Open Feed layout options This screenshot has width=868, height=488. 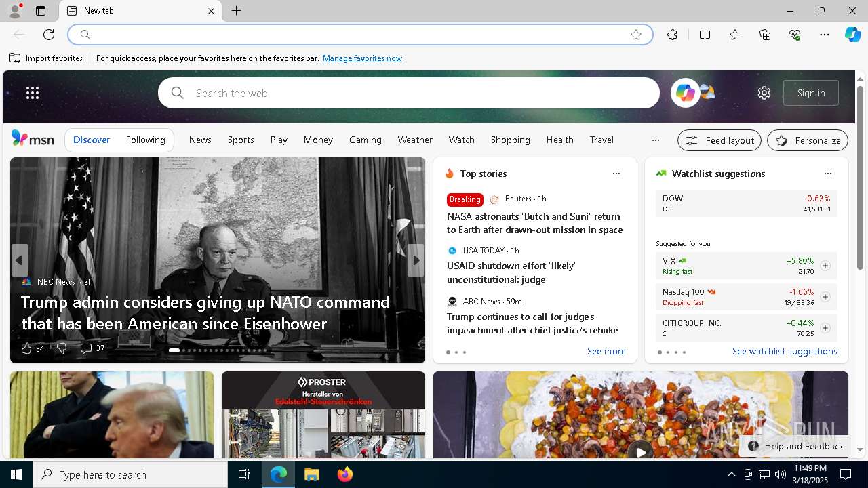point(719,140)
